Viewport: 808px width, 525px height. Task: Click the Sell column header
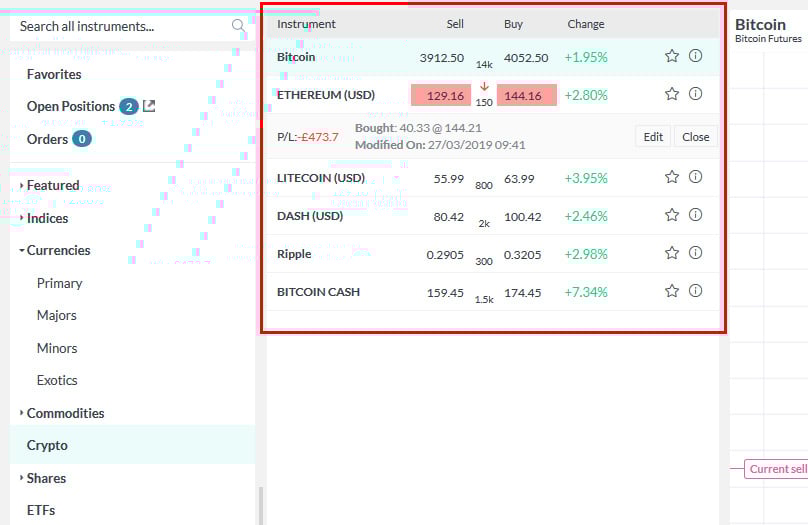[x=455, y=24]
